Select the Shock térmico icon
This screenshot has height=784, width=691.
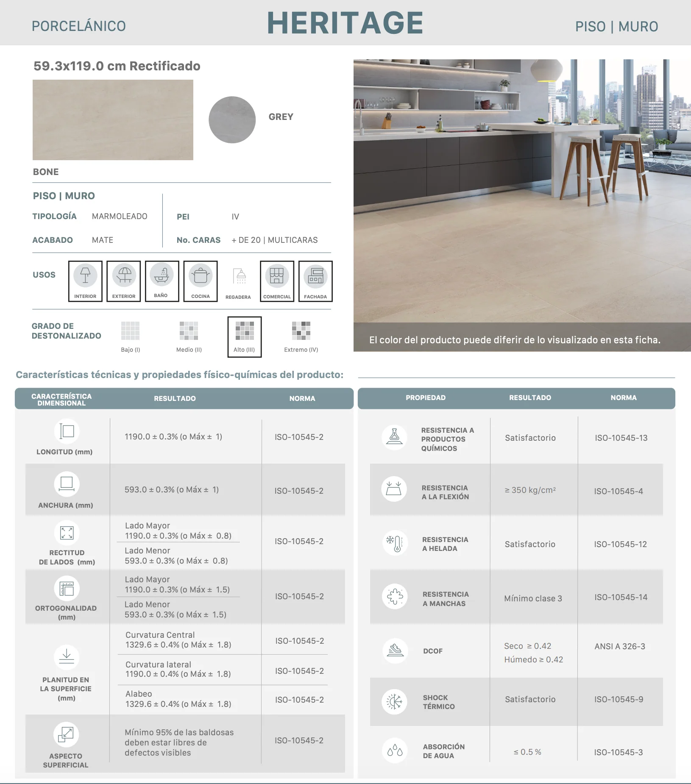[x=395, y=701]
